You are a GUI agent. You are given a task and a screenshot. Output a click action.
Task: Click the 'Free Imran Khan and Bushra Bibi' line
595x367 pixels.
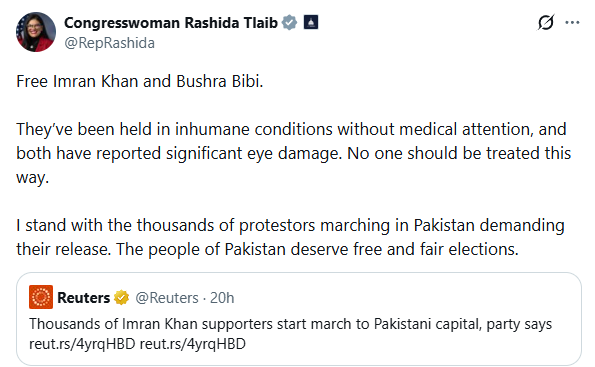140,81
